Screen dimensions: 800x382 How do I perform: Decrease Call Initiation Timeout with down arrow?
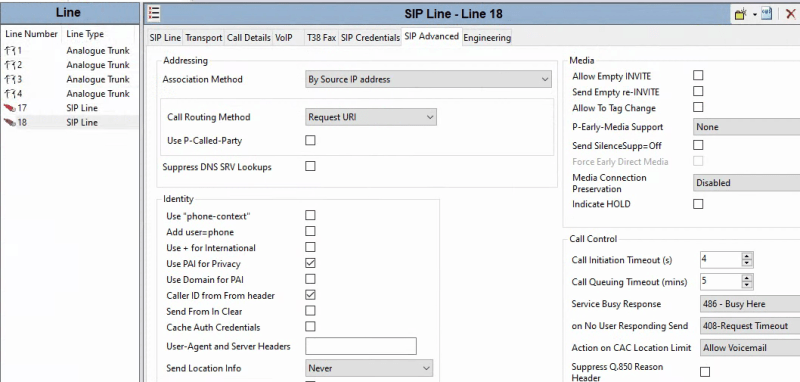[747, 263]
